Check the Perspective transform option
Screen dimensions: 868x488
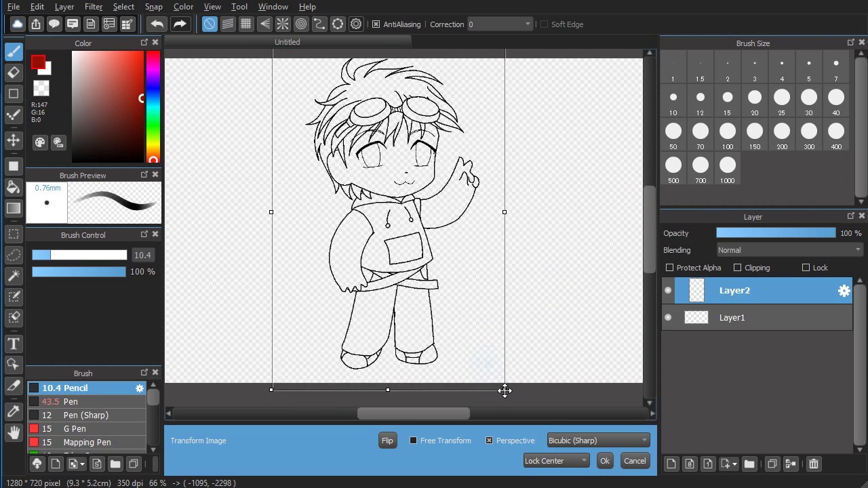tap(490, 441)
